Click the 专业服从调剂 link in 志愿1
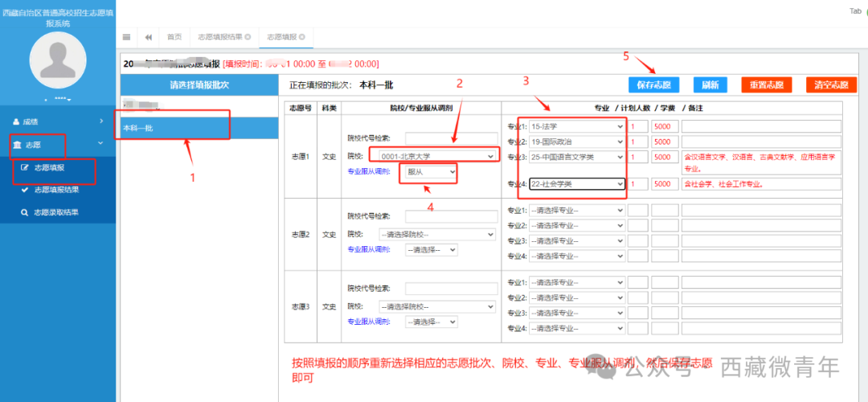868x402 pixels. [368, 171]
